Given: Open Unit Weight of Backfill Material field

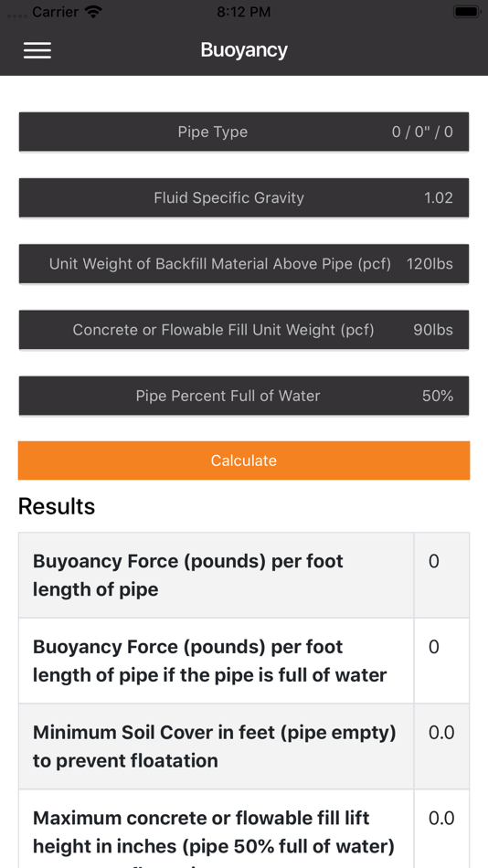Looking at the screenshot, I should (x=244, y=263).
